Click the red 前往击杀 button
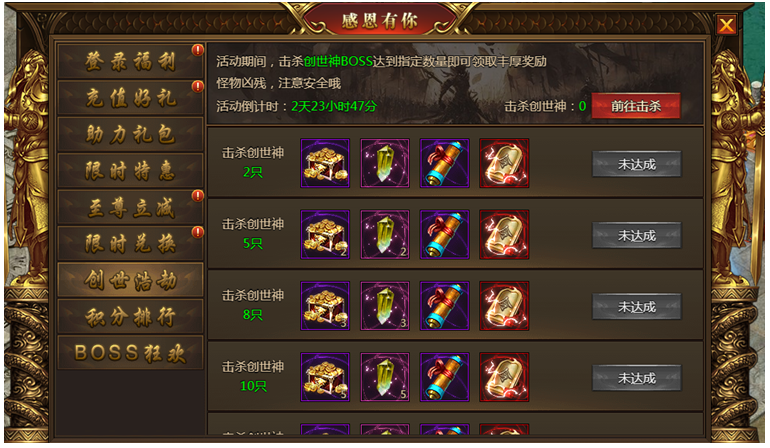Image resolution: width=770 pixels, height=448 pixels. (x=636, y=106)
